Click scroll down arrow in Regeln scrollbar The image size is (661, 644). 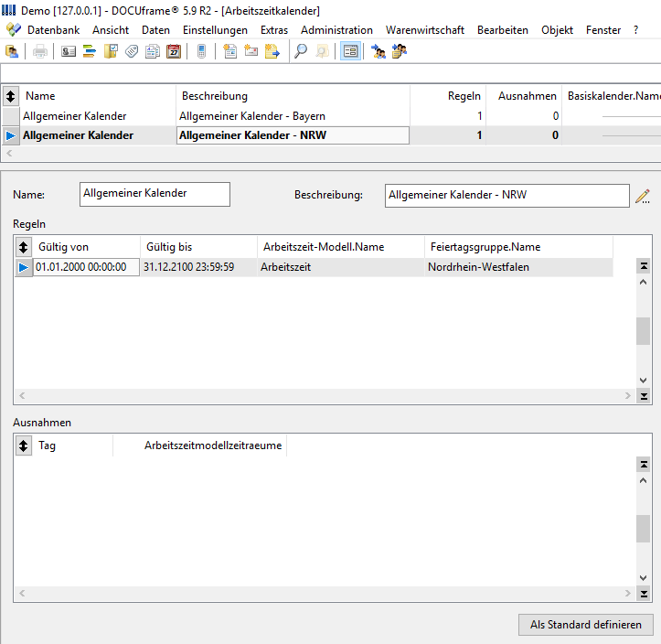pyautogui.click(x=644, y=380)
